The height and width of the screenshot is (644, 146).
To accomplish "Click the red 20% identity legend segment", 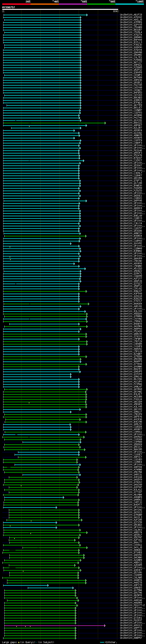I will [16, 4].
